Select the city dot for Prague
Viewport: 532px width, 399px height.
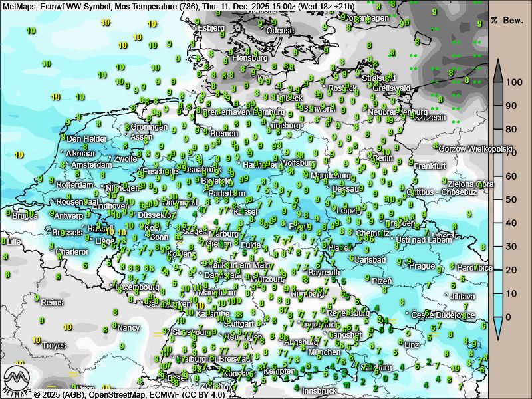point(406,265)
